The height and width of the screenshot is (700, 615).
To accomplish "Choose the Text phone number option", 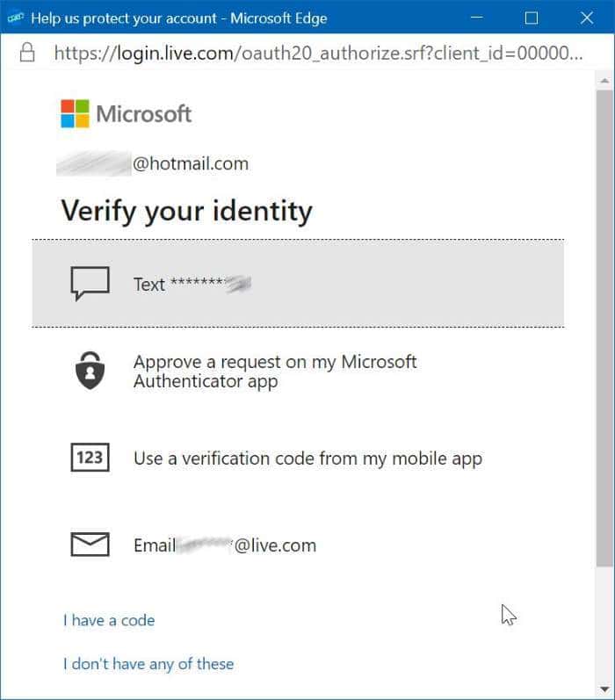I will (298, 284).
